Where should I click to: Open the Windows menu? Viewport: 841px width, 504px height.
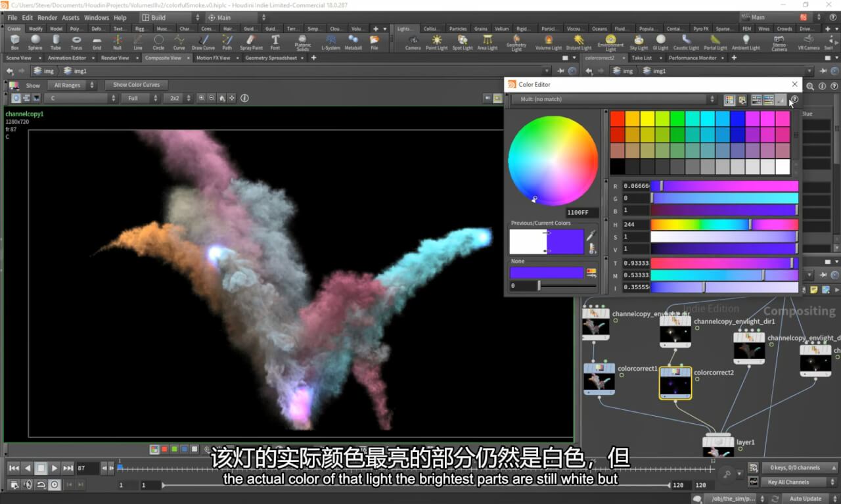pyautogui.click(x=97, y=18)
